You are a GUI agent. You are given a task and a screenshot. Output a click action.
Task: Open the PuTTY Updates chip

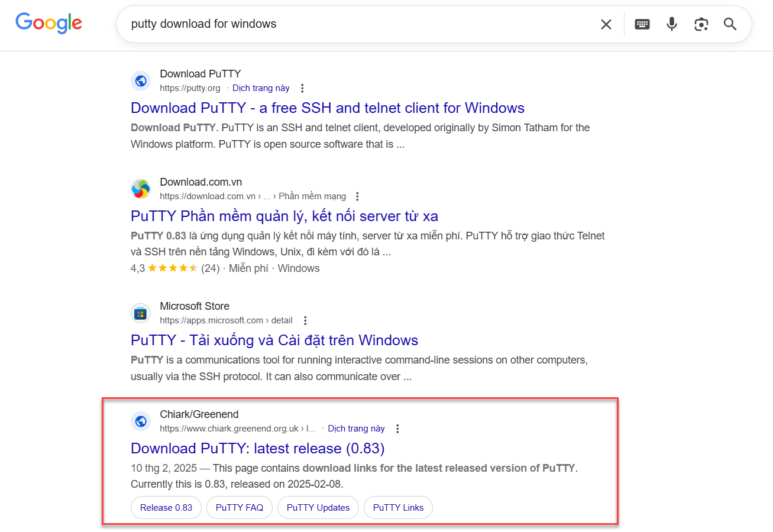click(318, 508)
